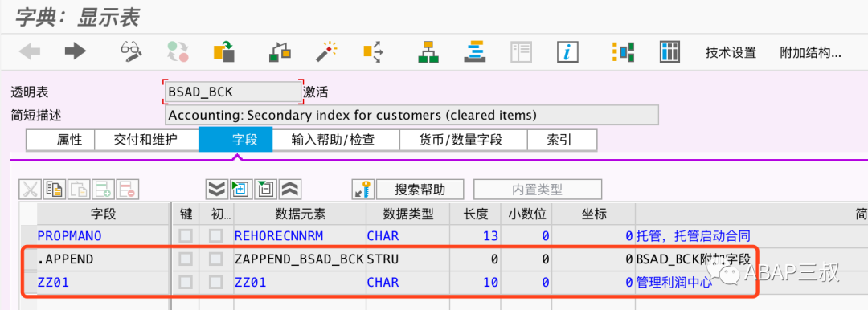This screenshot has width=868, height=310.
Task: Open the where-used list icon
Action: [x=373, y=51]
